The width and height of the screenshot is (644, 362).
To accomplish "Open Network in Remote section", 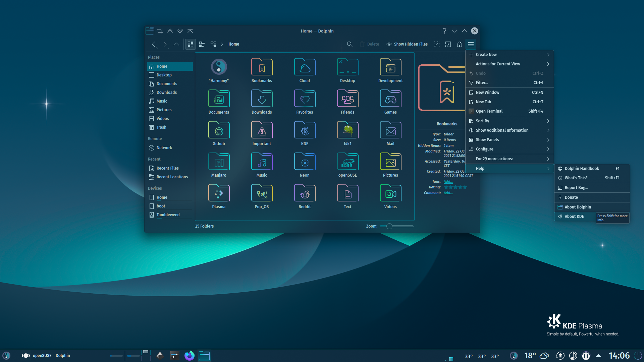I will pos(170,148).
